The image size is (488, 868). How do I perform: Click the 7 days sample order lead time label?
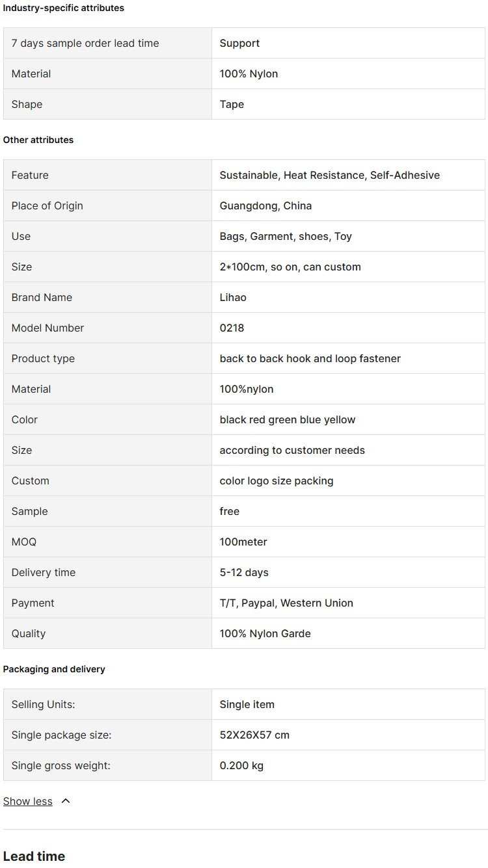pyautogui.click(x=85, y=43)
